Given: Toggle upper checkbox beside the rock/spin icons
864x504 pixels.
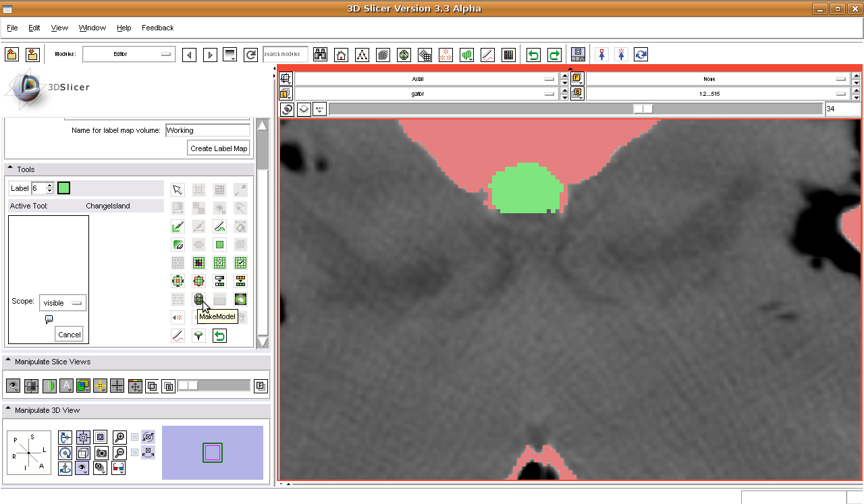Looking at the screenshot, I should click(x=135, y=437).
